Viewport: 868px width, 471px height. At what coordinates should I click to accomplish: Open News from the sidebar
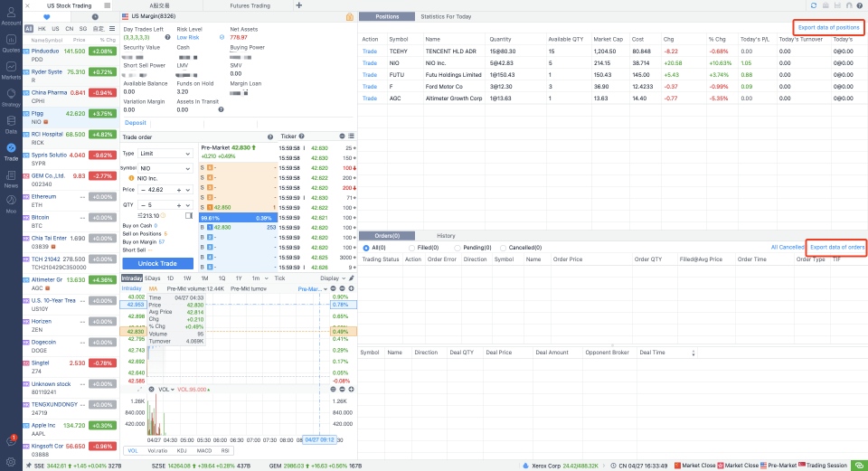coord(11,179)
